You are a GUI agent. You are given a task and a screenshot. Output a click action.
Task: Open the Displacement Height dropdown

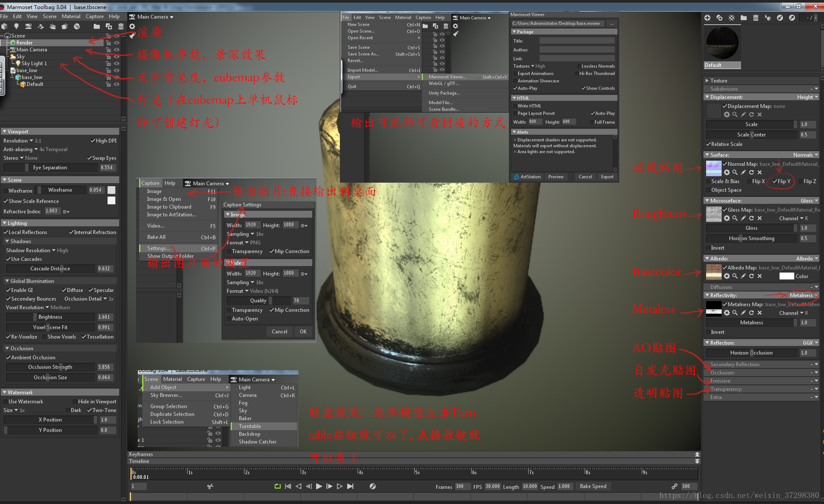coord(808,97)
